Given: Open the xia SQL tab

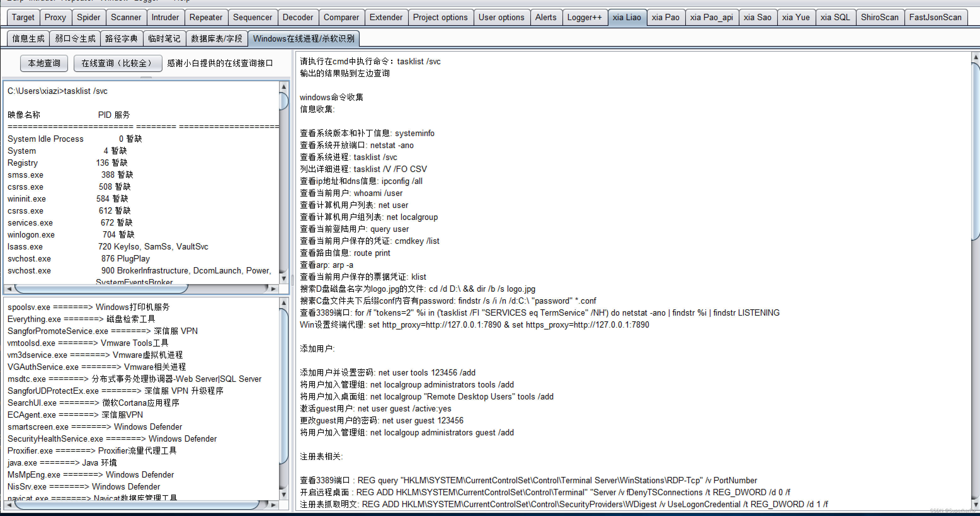Looking at the screenshot, I should pyautogui.click(x=835, y=18).
